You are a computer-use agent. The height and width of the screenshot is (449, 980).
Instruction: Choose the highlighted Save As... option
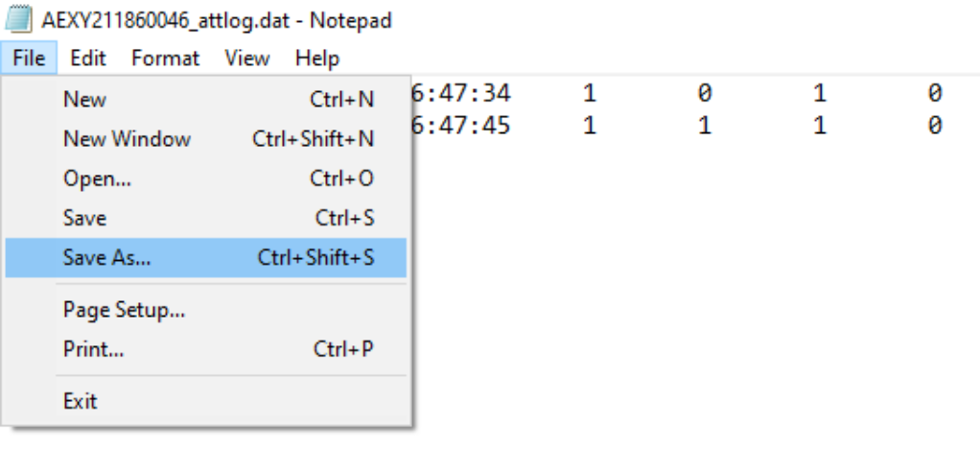click(x=106, y=257)
